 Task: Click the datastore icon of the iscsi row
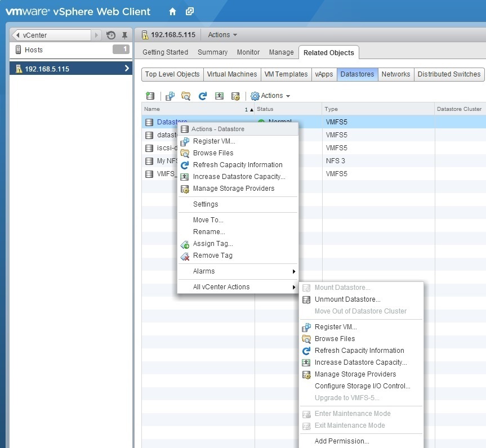coord(149,148)
